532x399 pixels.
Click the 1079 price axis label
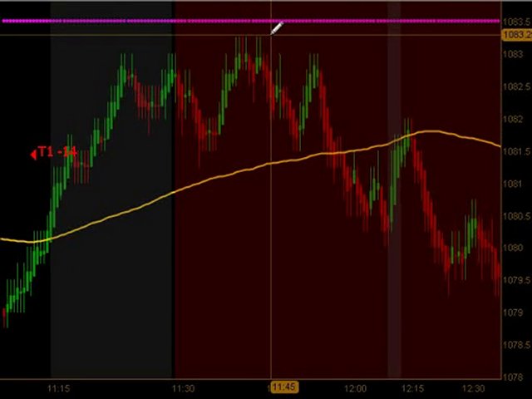pyautogui.click(x=513, y=313)
